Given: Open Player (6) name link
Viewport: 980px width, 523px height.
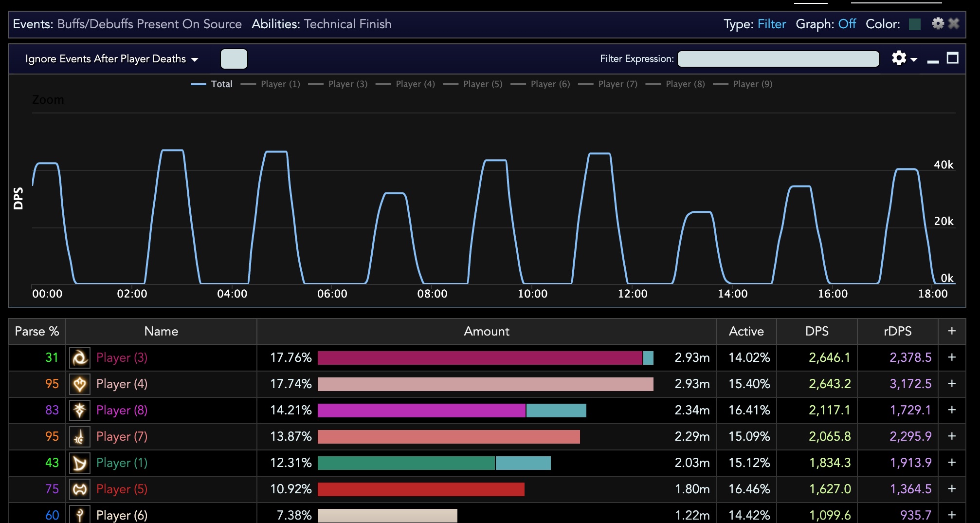Looking at the screenshot, I should 122,515.
